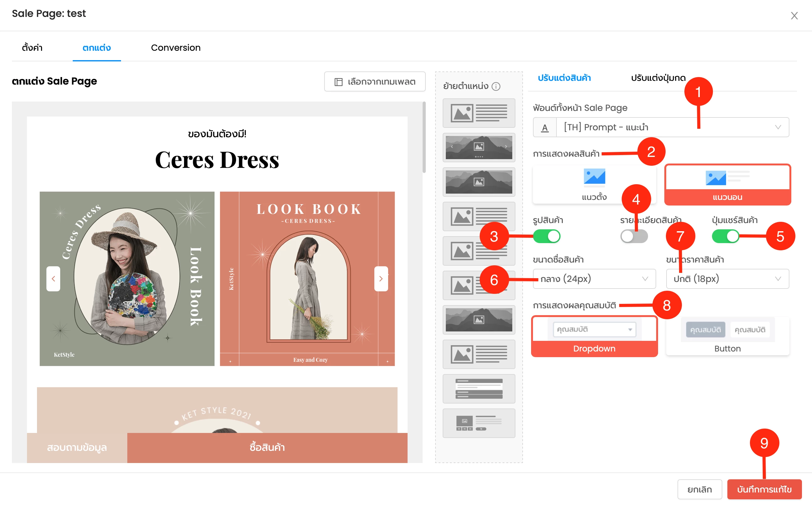Click chevron arrow of font dropdown
This screenshot has height=505, width=812.
(778, 127)
